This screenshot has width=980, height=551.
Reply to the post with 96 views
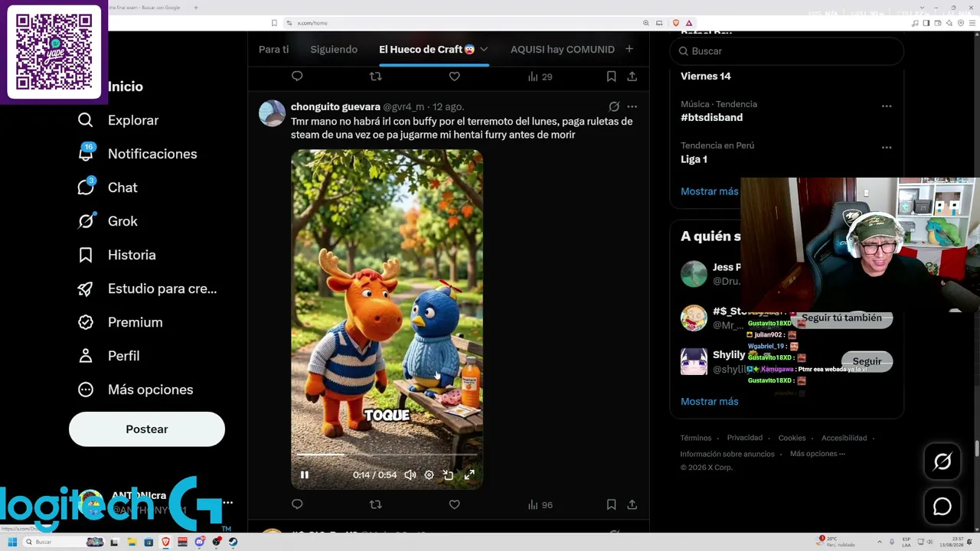coord(297,504)
